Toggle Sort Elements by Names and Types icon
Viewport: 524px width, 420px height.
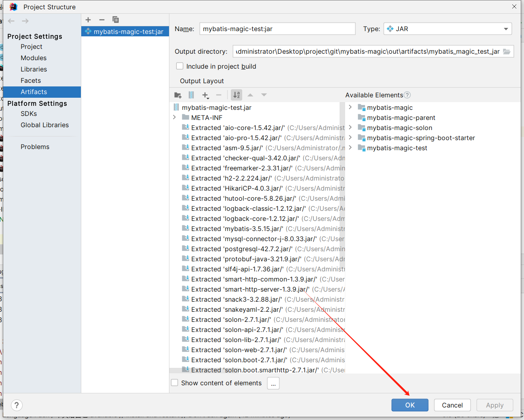(237, 95)
